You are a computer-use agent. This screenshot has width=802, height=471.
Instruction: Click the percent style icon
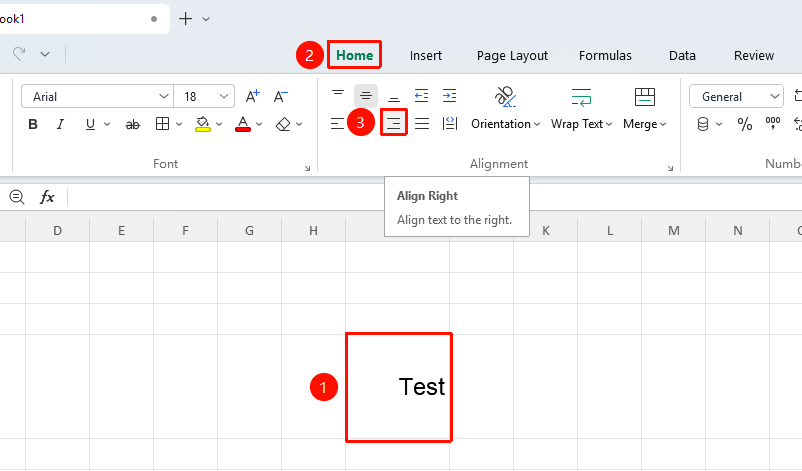(745, 124)
